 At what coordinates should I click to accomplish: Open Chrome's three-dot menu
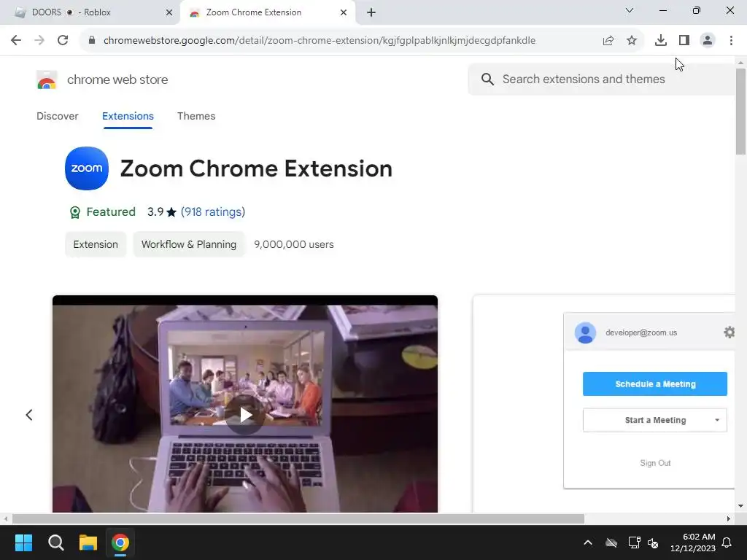click(731, 41)
